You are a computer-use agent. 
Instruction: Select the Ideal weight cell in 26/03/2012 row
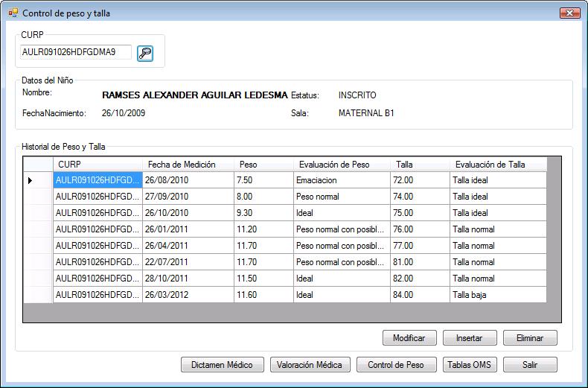(x=342, y=295)
